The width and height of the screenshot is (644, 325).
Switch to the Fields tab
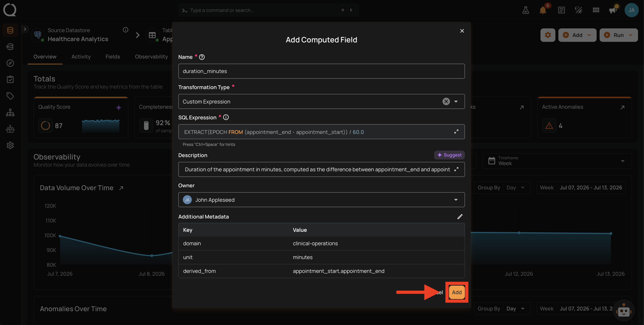(x=113, y=57)
